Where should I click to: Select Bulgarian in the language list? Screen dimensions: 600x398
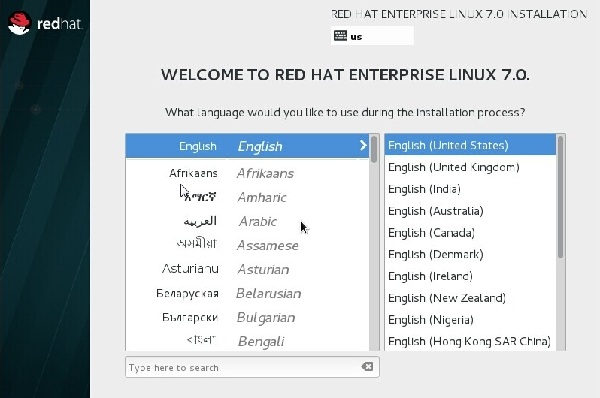(x=247, y=318)
